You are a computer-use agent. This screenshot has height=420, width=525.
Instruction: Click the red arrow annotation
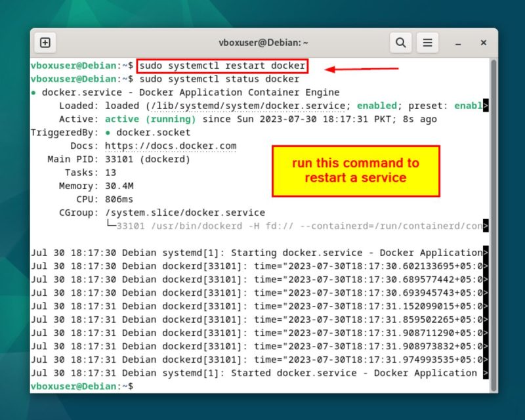pyautogui.click(x=361, y=67)
